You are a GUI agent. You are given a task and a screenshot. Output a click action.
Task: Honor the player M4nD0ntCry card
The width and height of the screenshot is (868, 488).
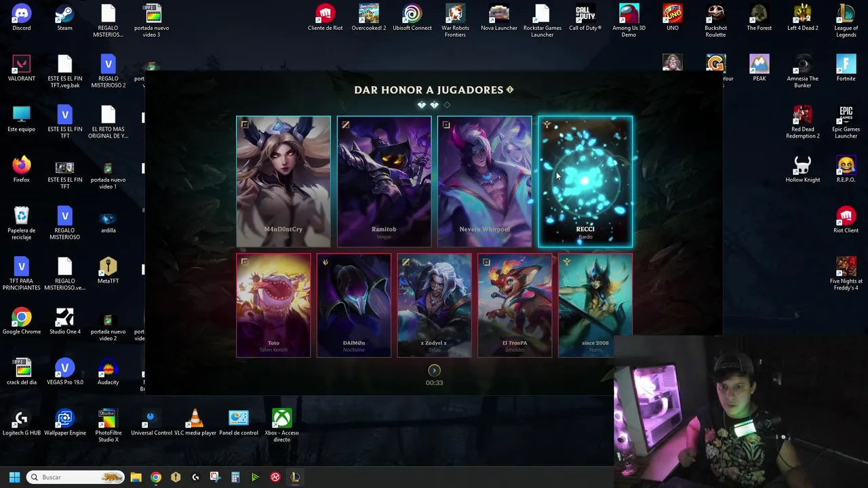(x=283, y=182)
